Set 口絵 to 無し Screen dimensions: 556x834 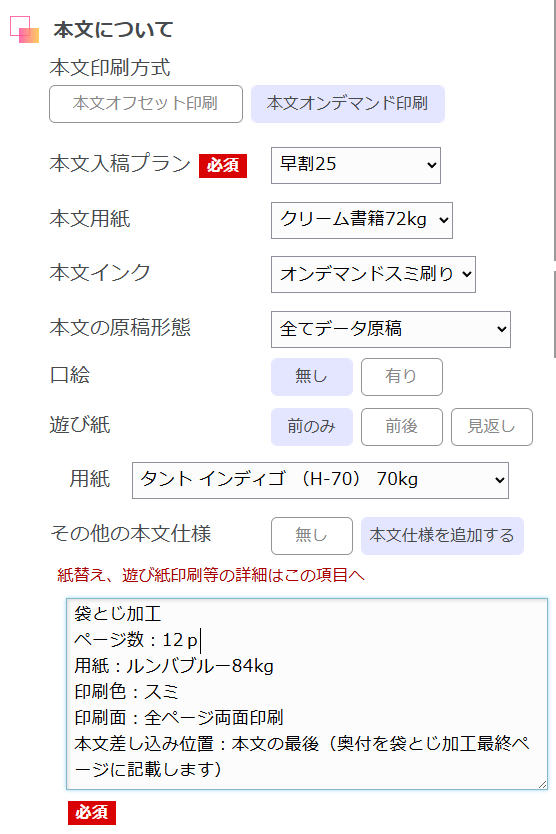pyautogui.click(x=312, y=377)
